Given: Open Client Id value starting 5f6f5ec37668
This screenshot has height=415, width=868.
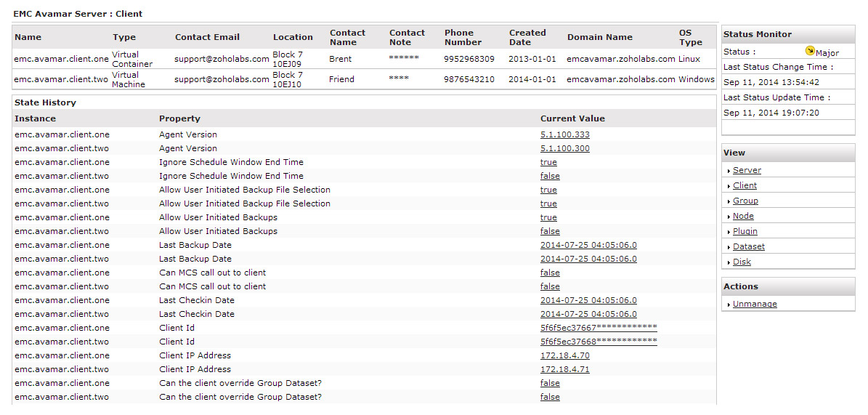Looking at the screenshot, I should [x=598, y=342].
